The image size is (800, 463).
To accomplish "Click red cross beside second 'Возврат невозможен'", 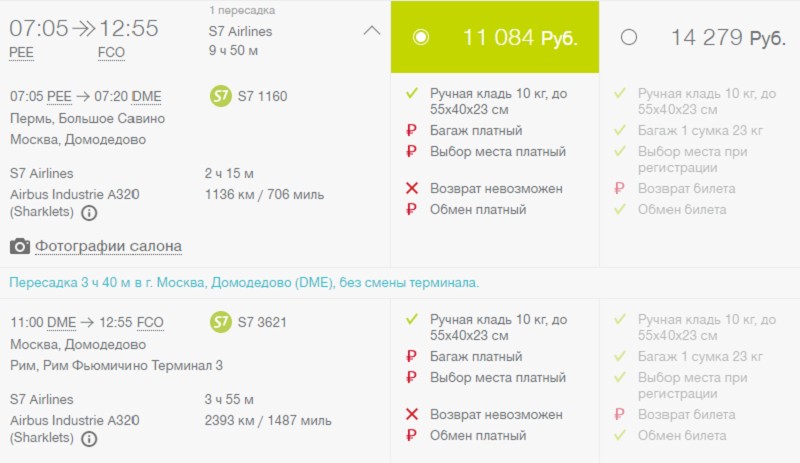I will tap(411, 414).
